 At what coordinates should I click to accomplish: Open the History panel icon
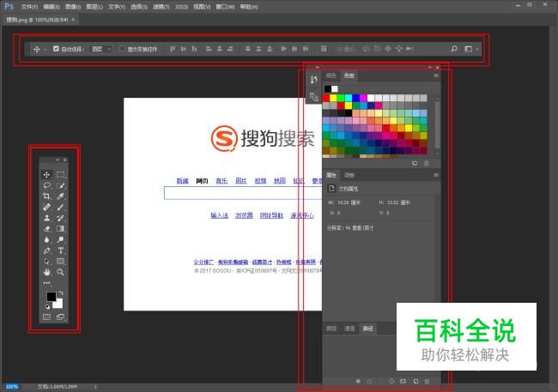coord(313,80)
